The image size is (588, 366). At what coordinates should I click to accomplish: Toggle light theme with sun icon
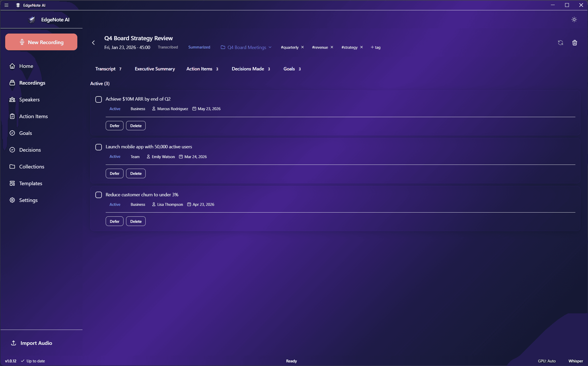click(x=574, y=20)
